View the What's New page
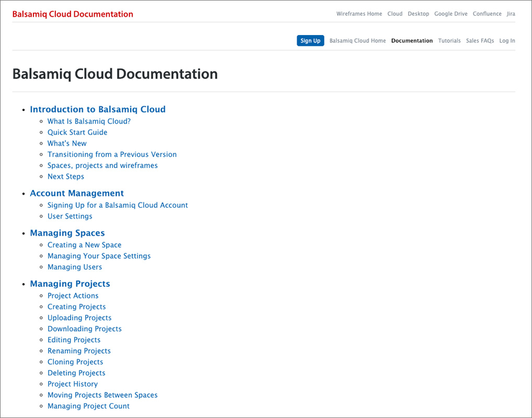The image size is (532, 418). (x=67, y=143)
